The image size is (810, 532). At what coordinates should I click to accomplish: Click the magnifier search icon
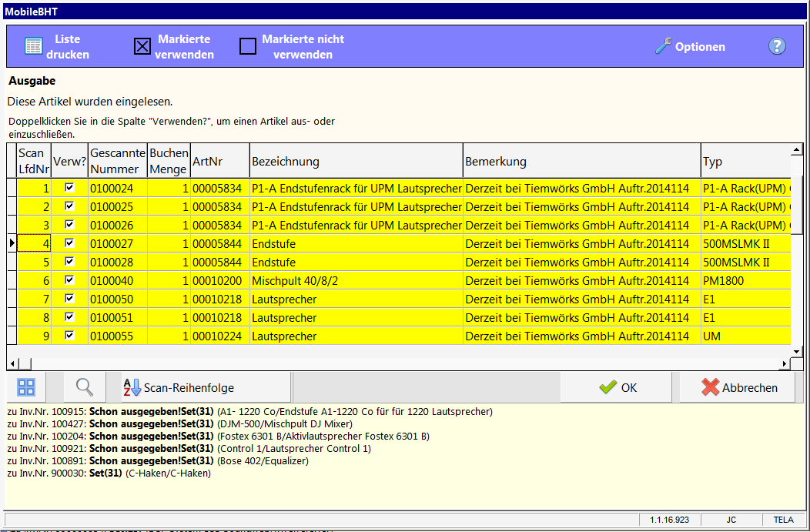tap(84, 387)
